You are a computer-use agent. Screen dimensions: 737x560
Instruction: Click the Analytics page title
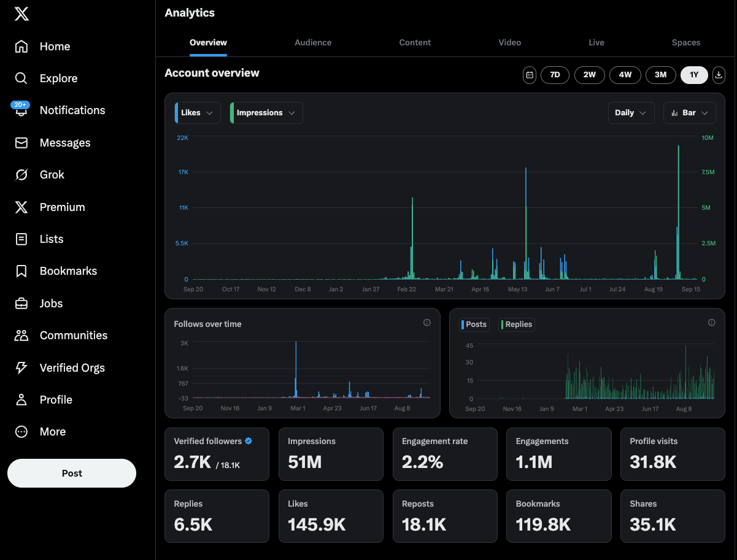click(190, 13)
